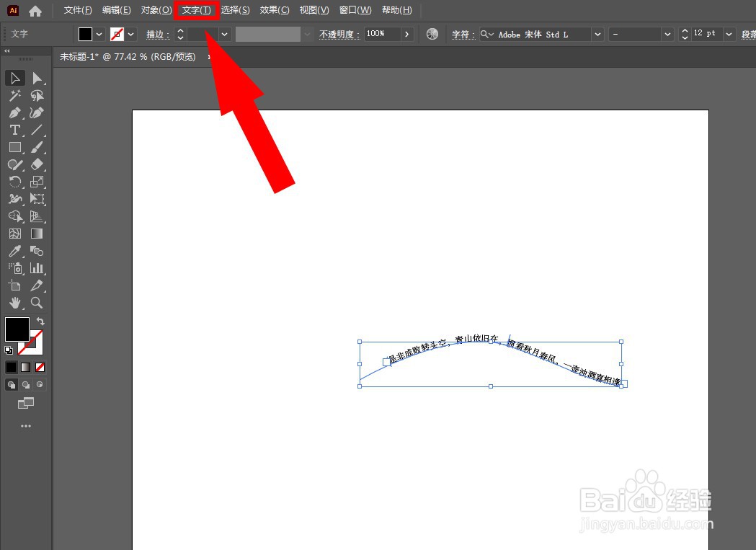Expand the opacity slider arrow
This screenshot has height=550, width=756.
[407, 34]
